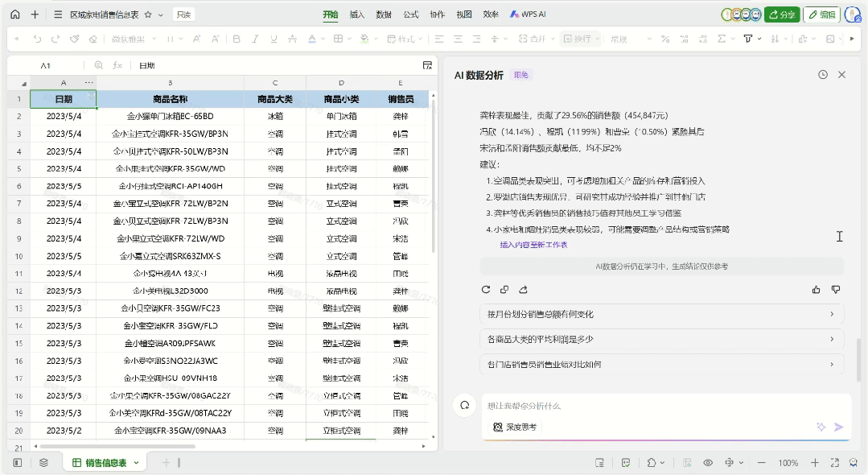This screenshot has height=475, width=868.
Task: Dislike the AI response with thumbs down
Action: click(836, 289)
